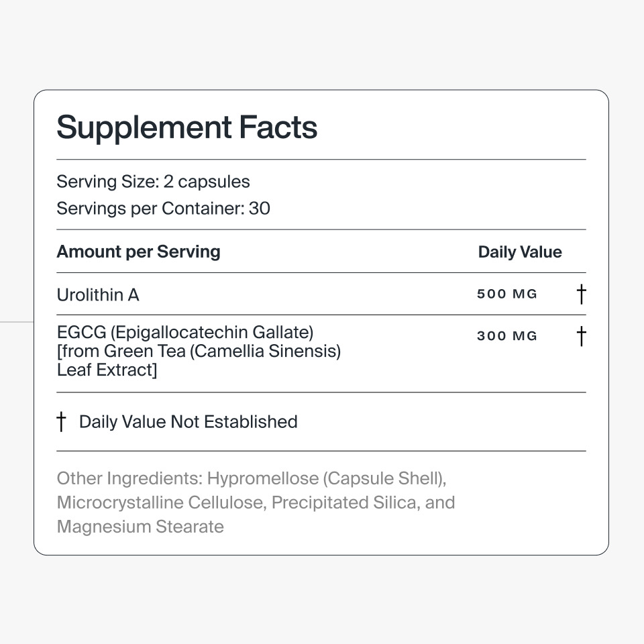Click the EGCG (Epigallocatechin Gallate) text
Viewport: 644px width, 644px height.
185,332
